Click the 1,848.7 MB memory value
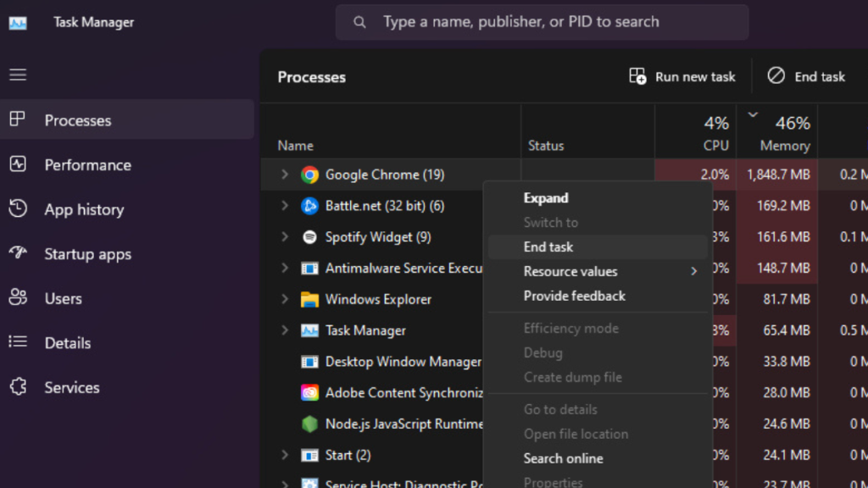Screen dimensions: 868x488 point(778,175)
